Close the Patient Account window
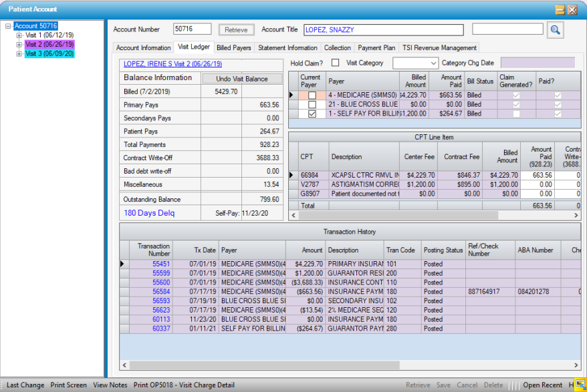The width and height of the screenshot is (587, 392). click(572, 9)
